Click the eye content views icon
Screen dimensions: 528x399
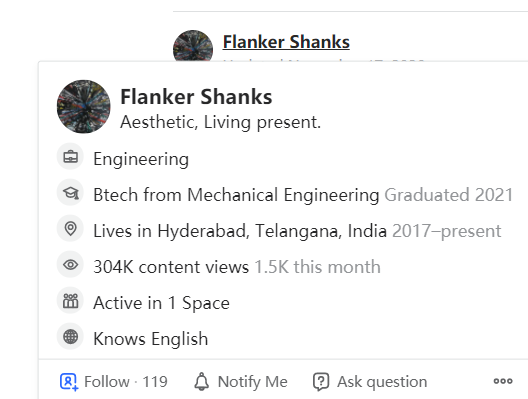(70, 265)
